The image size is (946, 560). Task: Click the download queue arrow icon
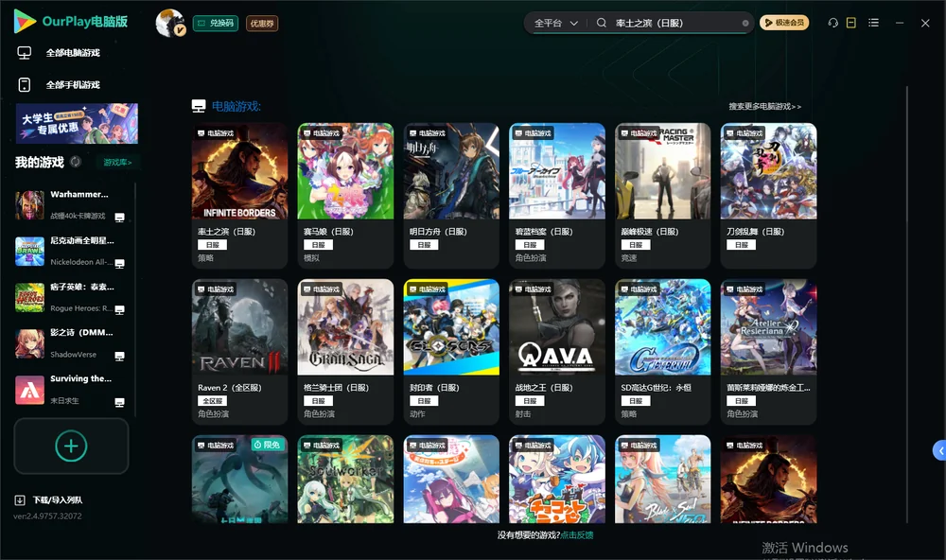click(20, 499)
